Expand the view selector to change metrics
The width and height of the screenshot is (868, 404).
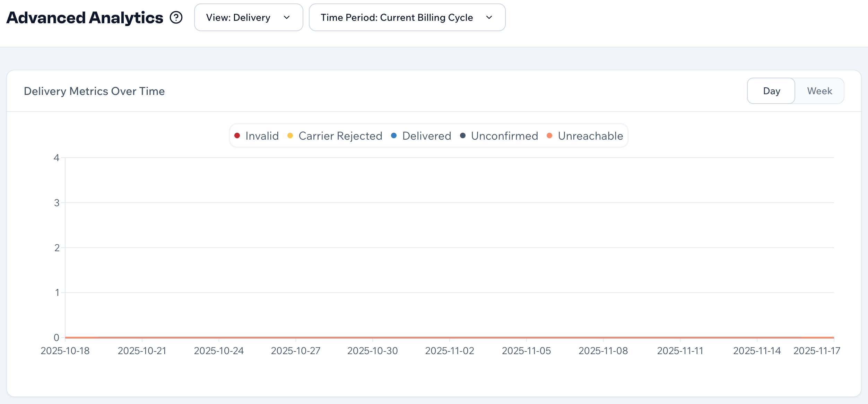click(248, 18)
